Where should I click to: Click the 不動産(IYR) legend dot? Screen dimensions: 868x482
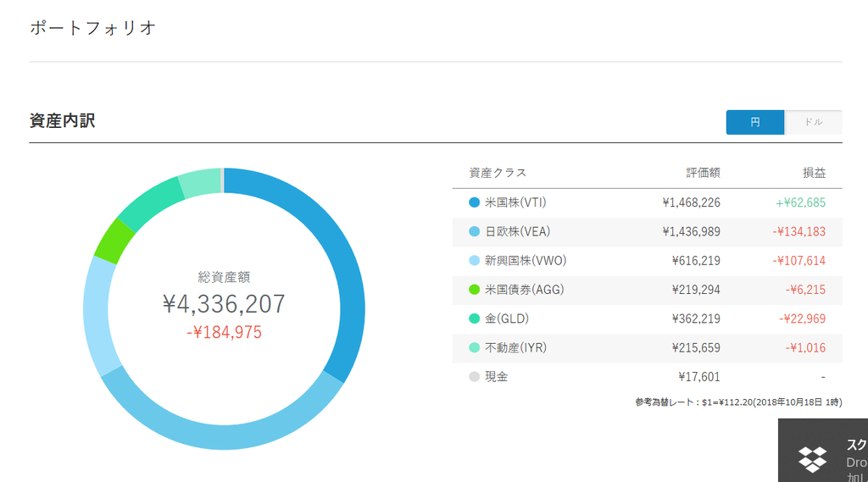click(475, 347)
